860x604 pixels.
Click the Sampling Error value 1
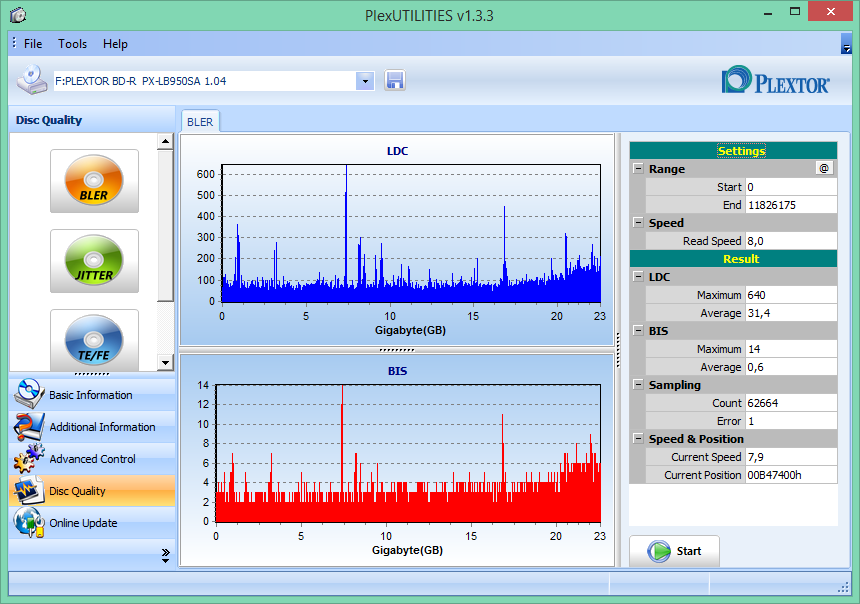(x=790, y=421)
